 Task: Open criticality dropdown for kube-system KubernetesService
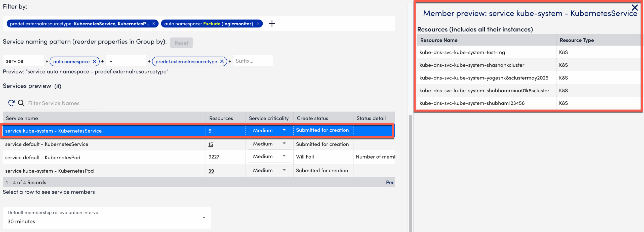coord(269,130)
